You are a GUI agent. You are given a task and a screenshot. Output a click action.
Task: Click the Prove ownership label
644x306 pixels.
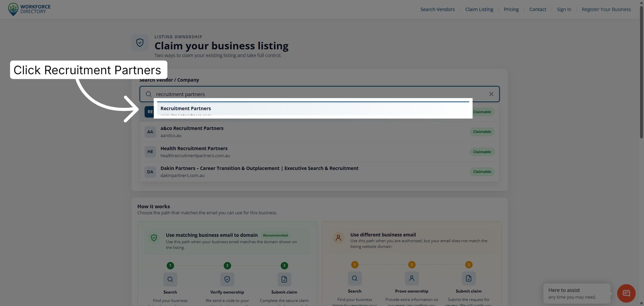point(412,291)
